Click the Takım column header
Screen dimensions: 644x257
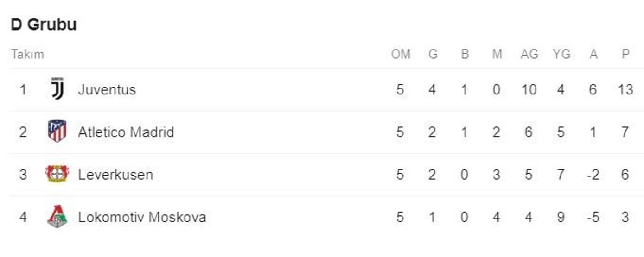(27, 54)
